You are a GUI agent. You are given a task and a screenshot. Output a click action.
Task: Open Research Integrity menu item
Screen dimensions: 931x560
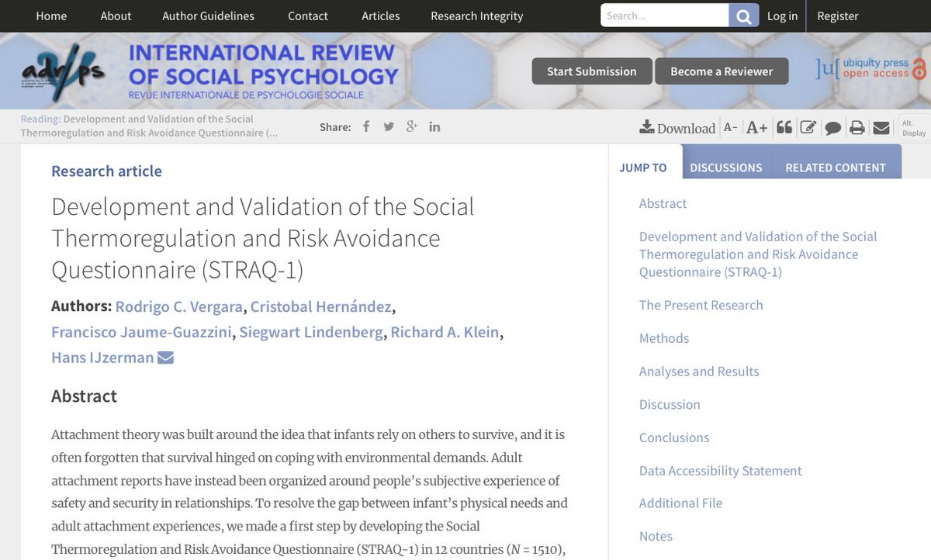tap(477, 16)
